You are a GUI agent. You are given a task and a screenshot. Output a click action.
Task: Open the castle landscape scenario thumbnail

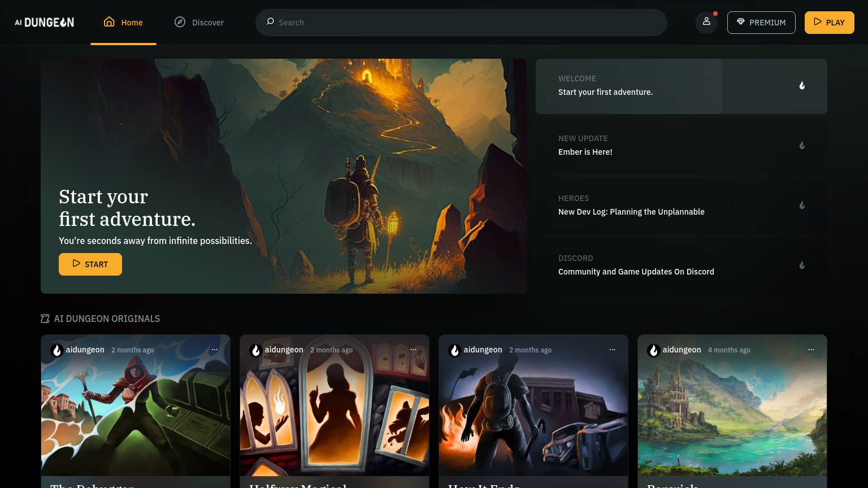(732, 418)
